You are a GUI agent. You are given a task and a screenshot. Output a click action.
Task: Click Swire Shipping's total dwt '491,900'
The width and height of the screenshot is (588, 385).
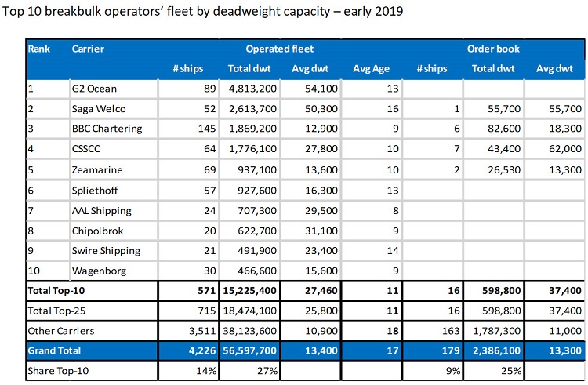click(257, 251)
